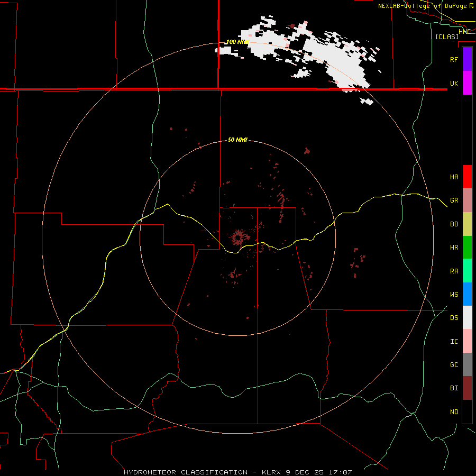Click the Hydrometeor Classification KLRX caption
The height and width of the screenshot is (476, 476).
click(x=237, y=472)
